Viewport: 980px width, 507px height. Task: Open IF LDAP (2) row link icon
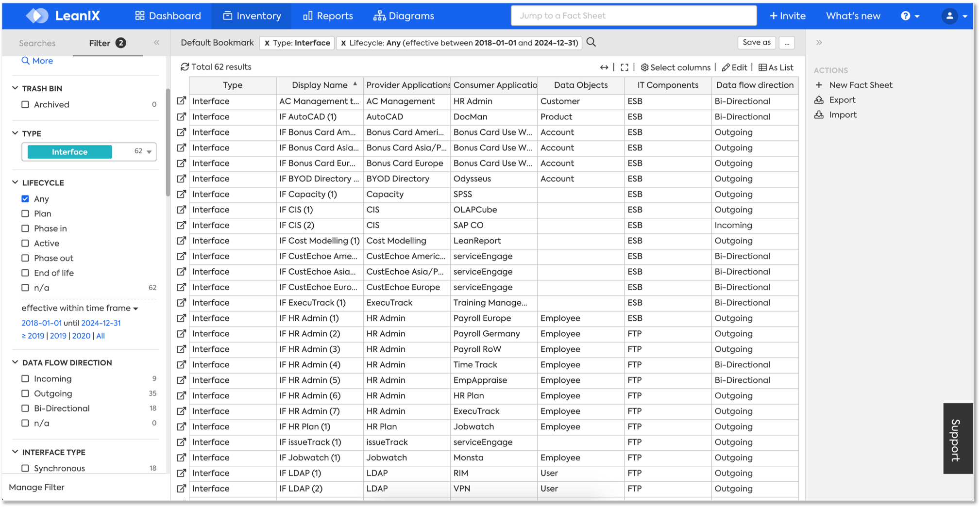(181, 489)
